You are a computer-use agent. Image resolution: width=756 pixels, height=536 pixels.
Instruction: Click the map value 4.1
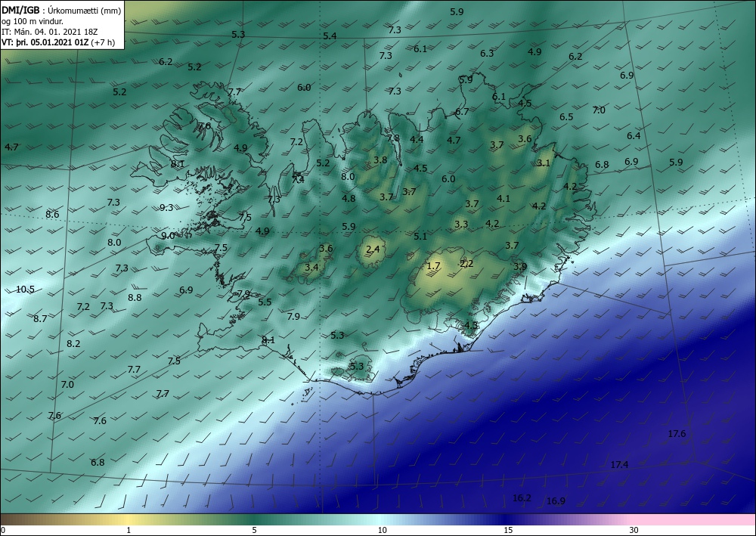pyautogui.click(x=503, y=198)
